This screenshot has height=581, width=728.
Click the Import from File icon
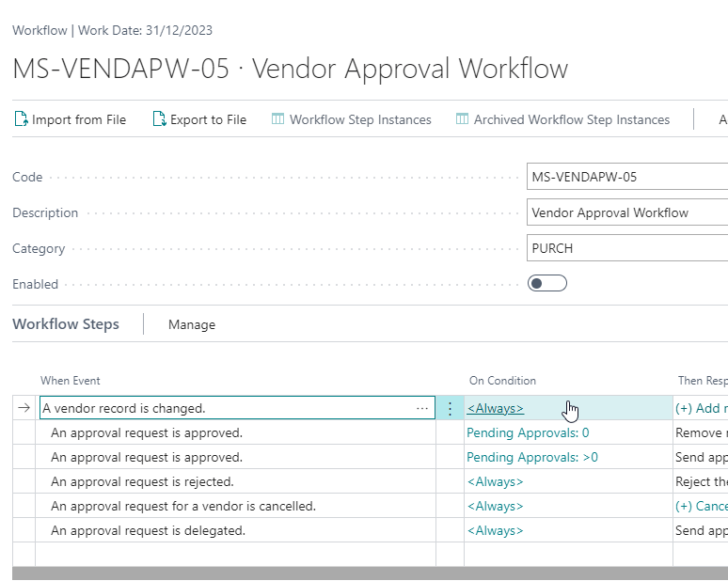coord(21,119)
